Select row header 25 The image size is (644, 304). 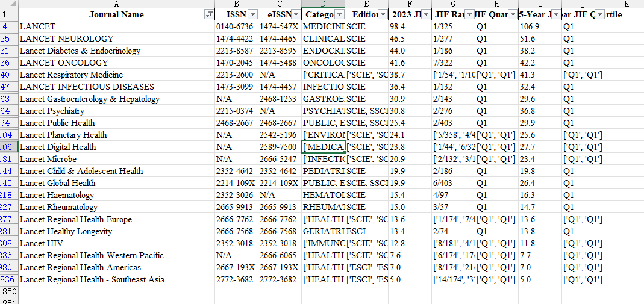click(9, 39)
